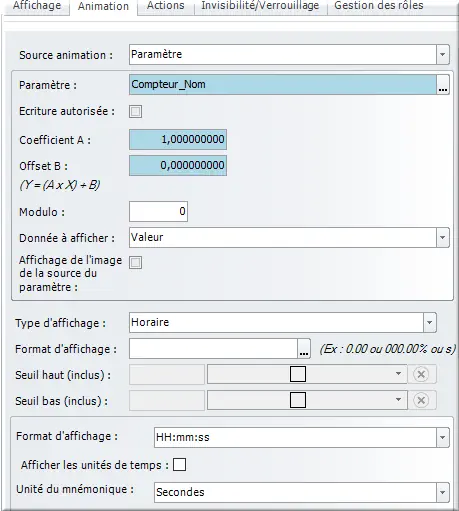Switch to the Affichage tab
This screenshot has width=459, height=511.
coord(37,6)
